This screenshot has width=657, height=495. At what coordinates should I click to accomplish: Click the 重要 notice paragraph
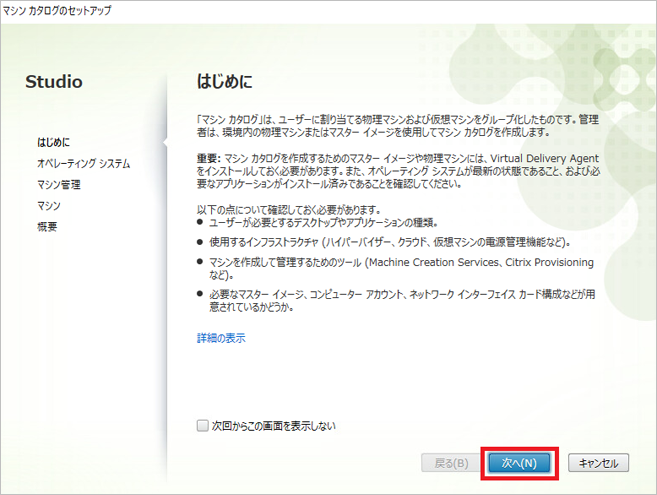click(x=395, y=171)
